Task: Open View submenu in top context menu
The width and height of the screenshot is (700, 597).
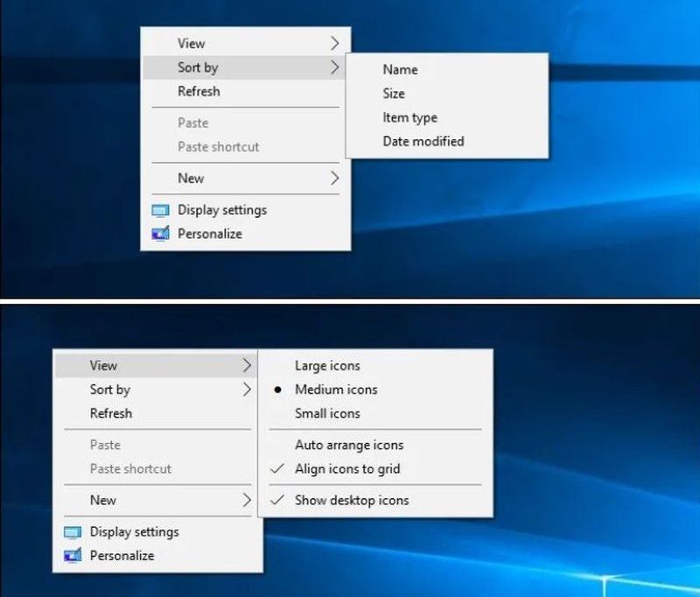Action: coord(246,43)
